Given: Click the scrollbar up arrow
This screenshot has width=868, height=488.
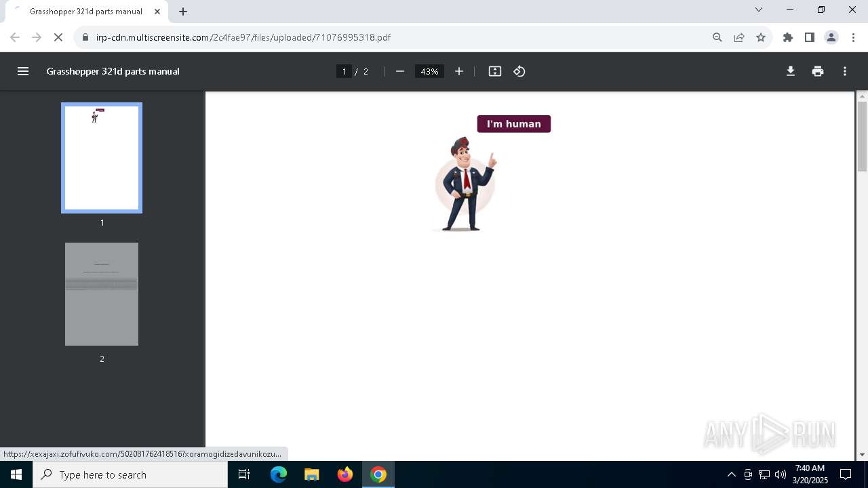Looking at the screenshot, I should [x=862, y=96].
